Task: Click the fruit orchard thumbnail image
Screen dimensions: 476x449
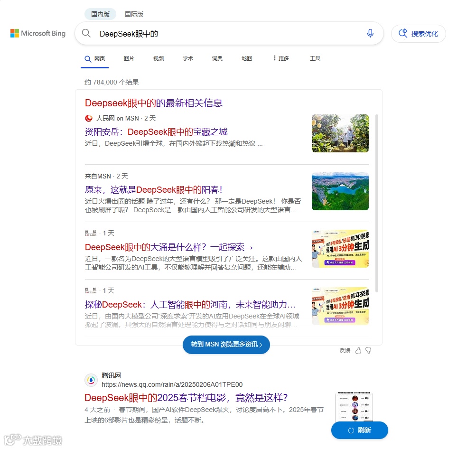Action: tap(340, 133)
